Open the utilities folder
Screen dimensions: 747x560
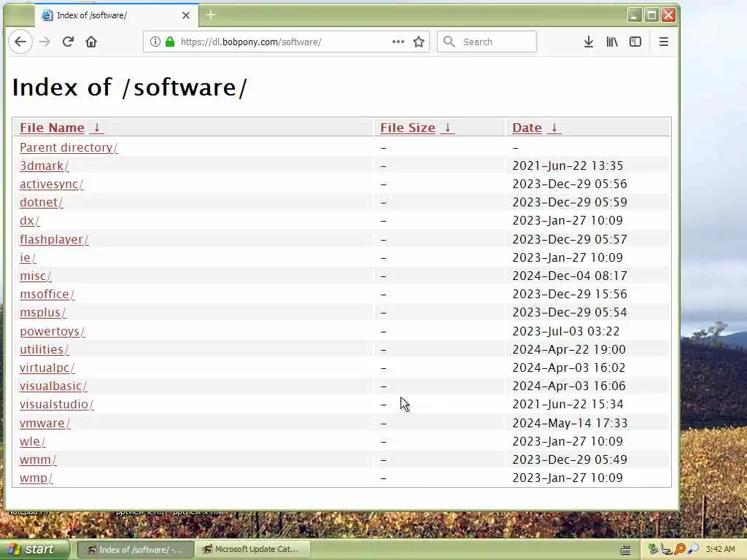tap(44, 349)
